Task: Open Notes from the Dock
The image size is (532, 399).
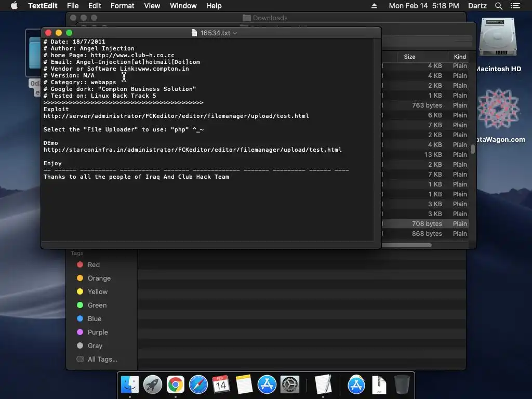Action: point(244,385)
